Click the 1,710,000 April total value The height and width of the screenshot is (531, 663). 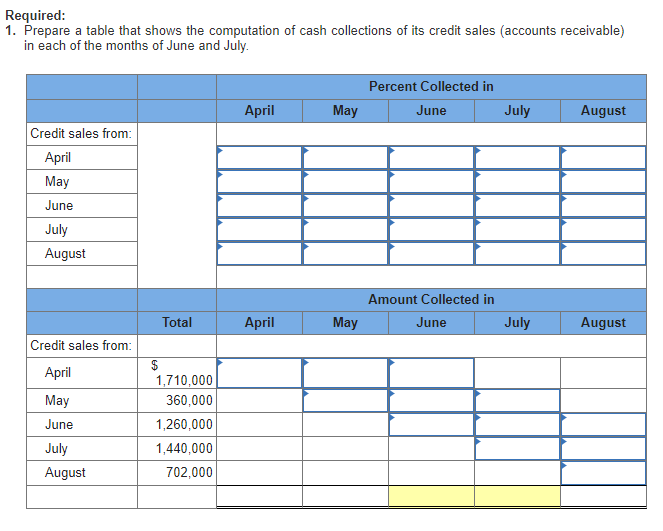[x=184, y=380]
